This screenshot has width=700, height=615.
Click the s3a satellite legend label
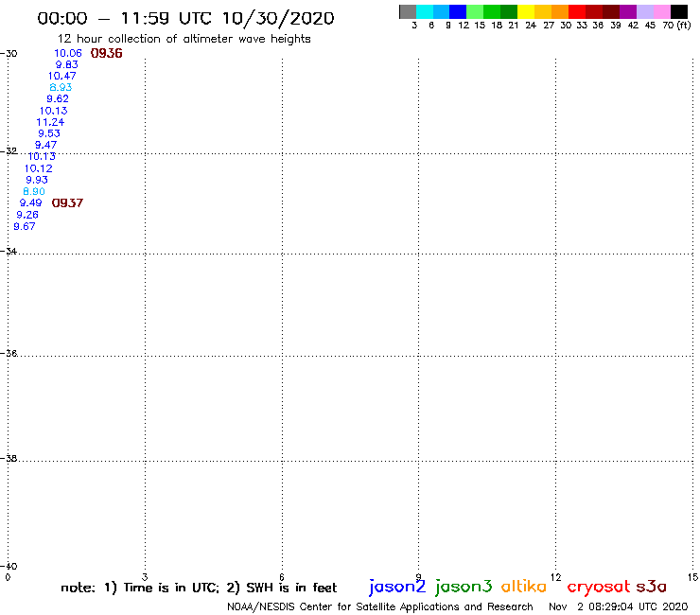(x=652, y=587)
